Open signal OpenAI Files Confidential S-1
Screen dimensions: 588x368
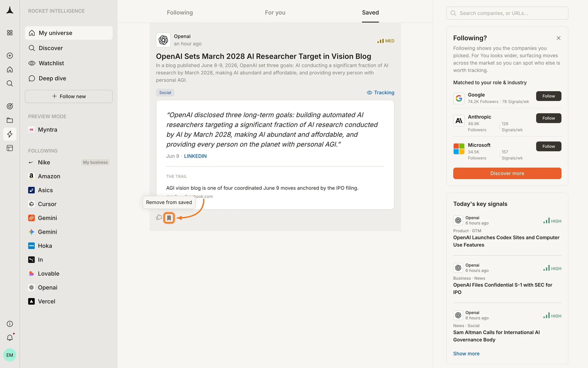pos(503,288)
